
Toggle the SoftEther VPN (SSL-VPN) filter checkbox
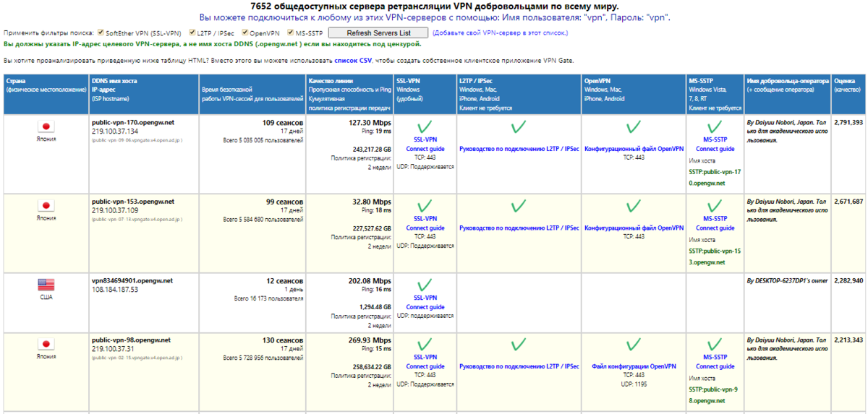point(101,33)
